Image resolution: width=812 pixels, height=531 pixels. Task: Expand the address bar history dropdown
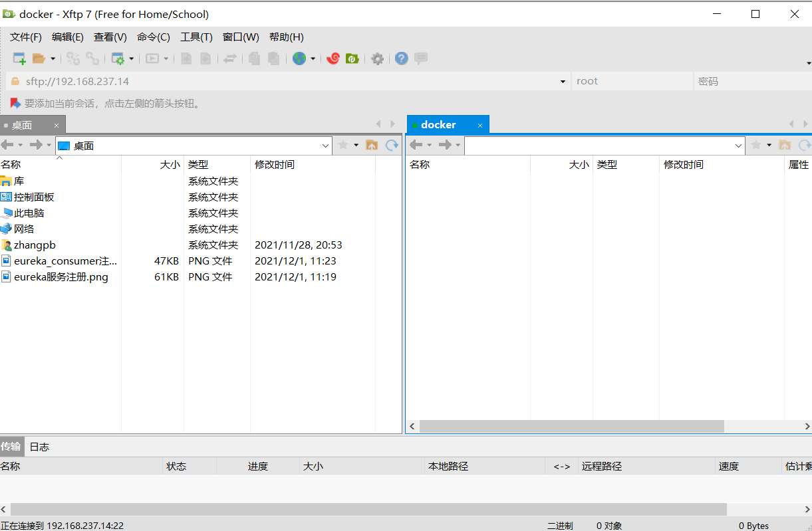(563, 82)
